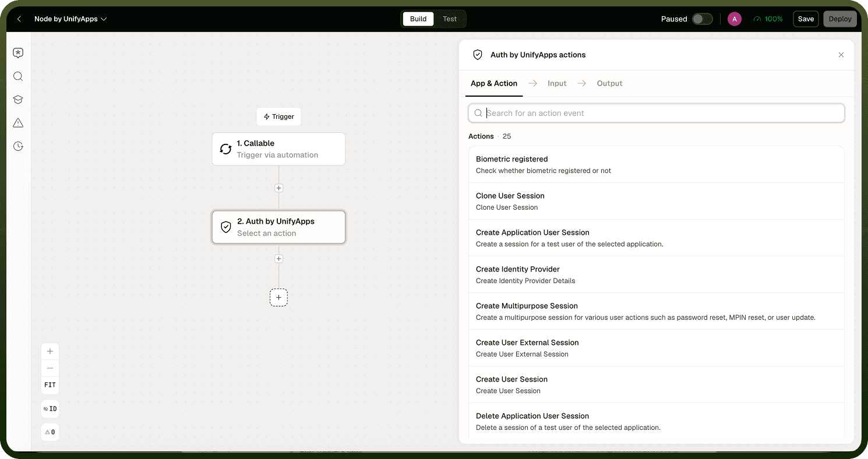Open the warnings triangle sidebar icon
The height and width of the screenshot is (459, 868).
tap(18, 123)
